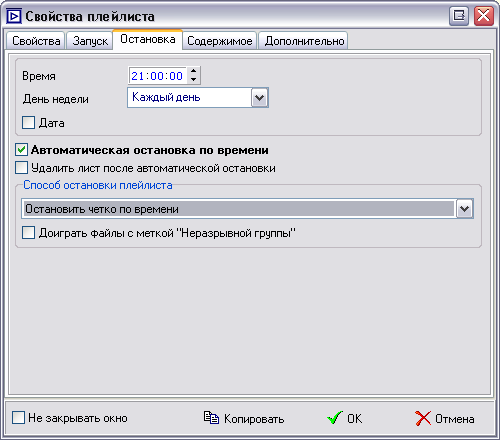Screen dimensions: 500x440
Task: Switch to the Свойства tab
Action: click(x=36, y=41)
